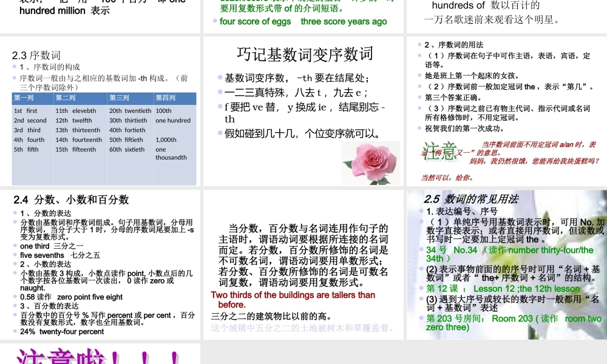Click the '14th fourteenth' table entry

78,140
